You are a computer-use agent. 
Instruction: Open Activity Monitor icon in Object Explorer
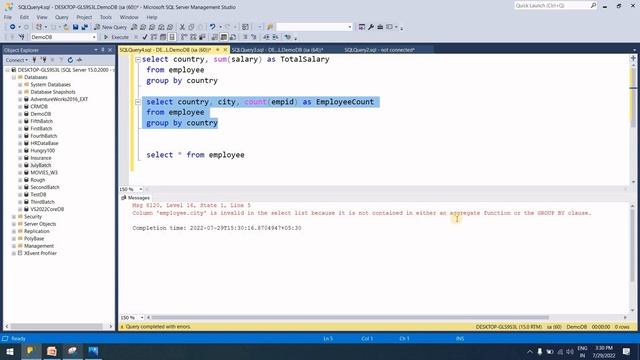[x=79, y=60]
